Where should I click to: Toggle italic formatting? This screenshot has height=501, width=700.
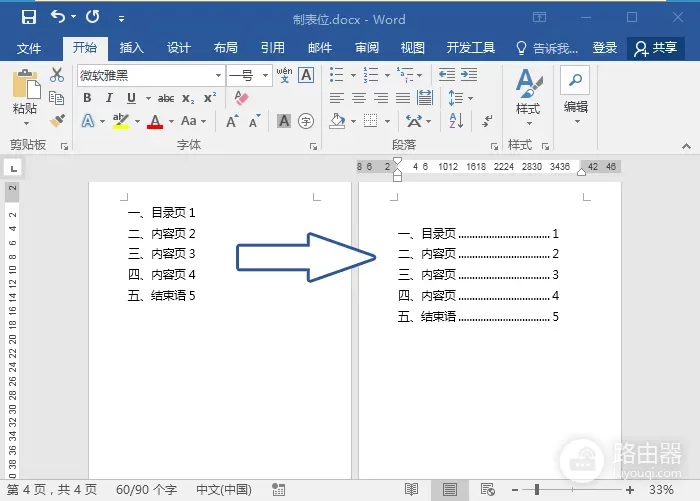109,98
